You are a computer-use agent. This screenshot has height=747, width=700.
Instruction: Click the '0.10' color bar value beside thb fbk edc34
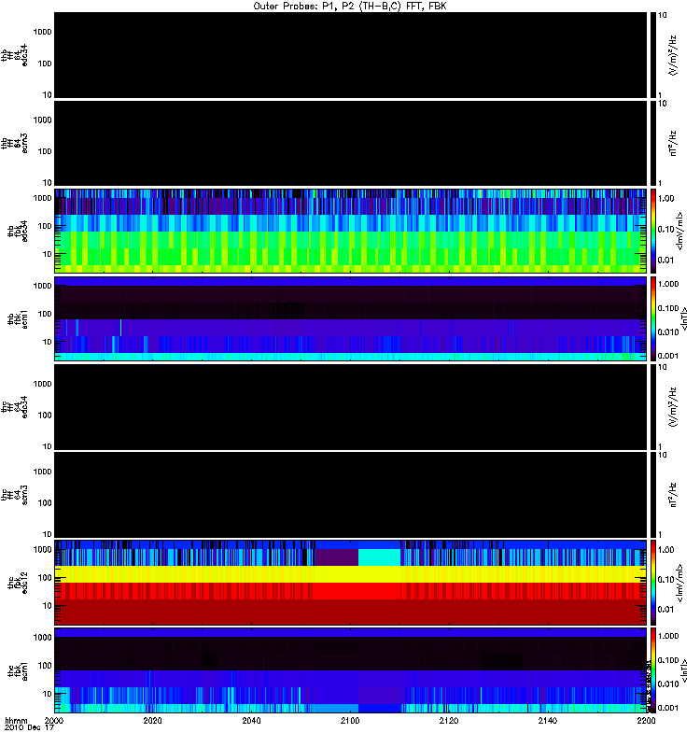[666, 229]
